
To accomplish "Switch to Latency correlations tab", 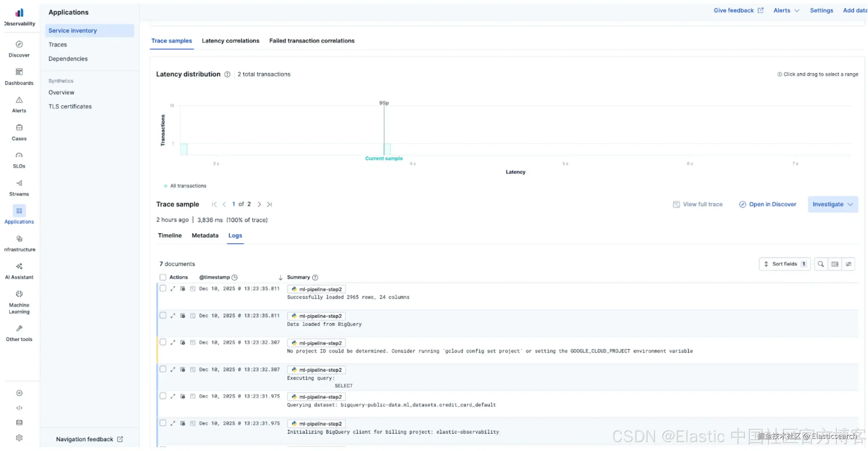I will click(231, 41).
